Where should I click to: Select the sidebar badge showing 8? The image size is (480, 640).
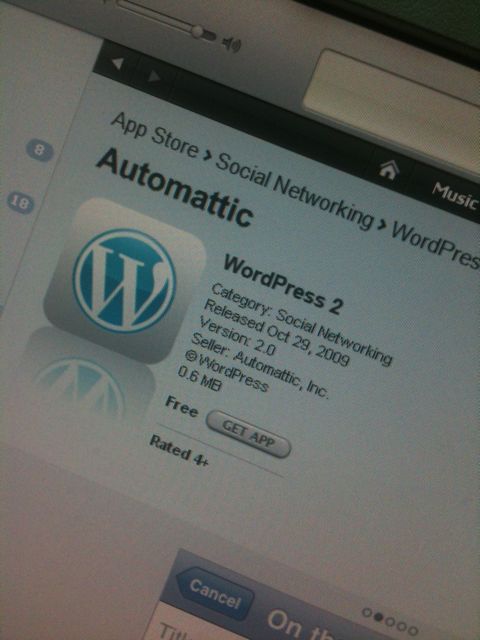pos(40,150)
